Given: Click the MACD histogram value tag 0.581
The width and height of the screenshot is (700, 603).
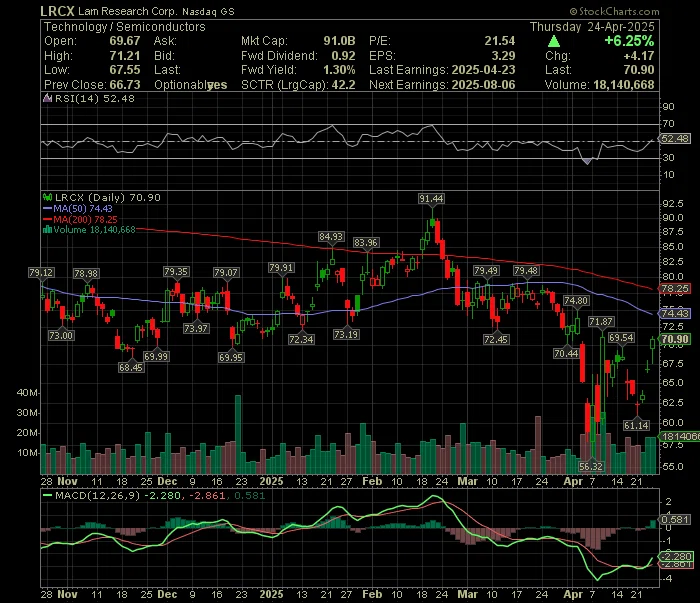Looking at the screenshot, I should point(675,520).
